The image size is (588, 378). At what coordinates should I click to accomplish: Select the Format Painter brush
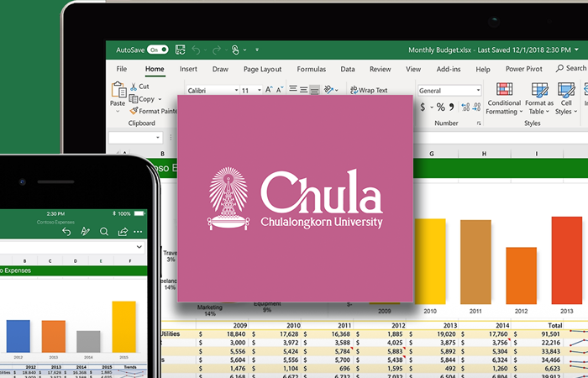134,111
